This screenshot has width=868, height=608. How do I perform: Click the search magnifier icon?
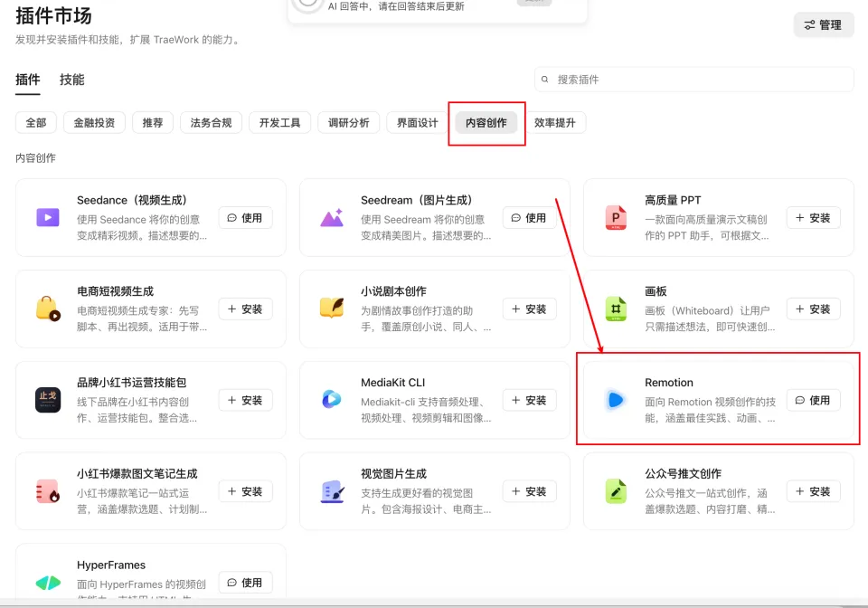point(544,80)
